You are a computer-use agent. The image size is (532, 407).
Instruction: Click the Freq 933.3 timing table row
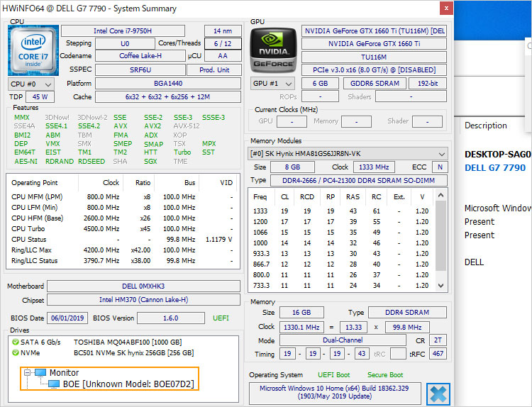[x=341, y=254]
